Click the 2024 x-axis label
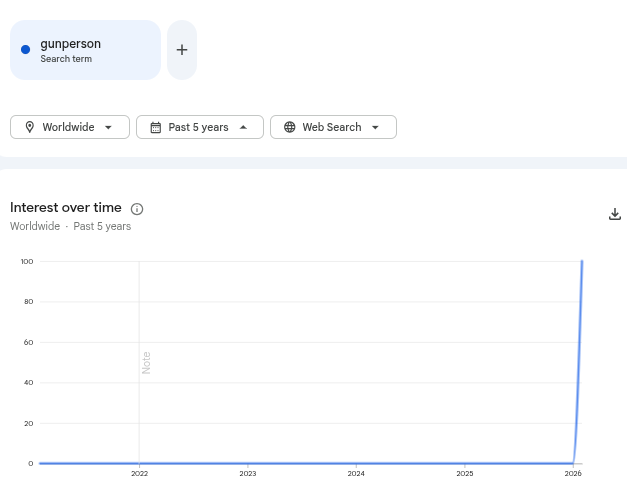 coord(356,474)
